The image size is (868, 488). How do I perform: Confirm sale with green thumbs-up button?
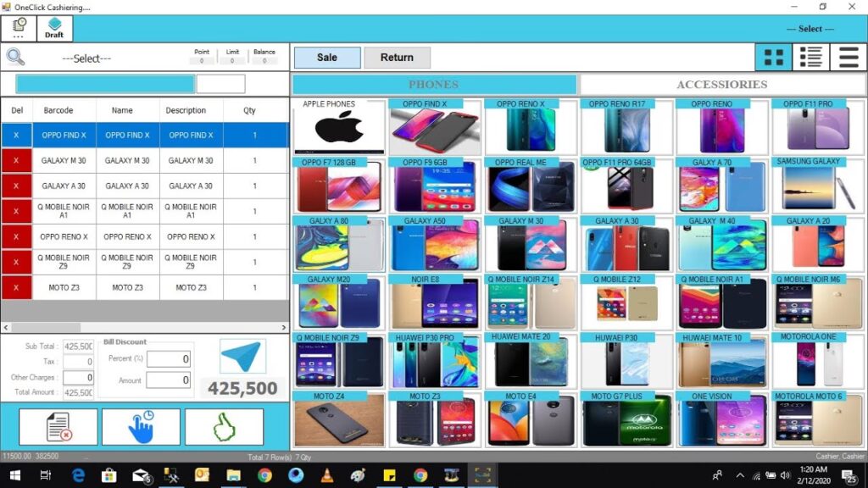[x=224, y=427]
